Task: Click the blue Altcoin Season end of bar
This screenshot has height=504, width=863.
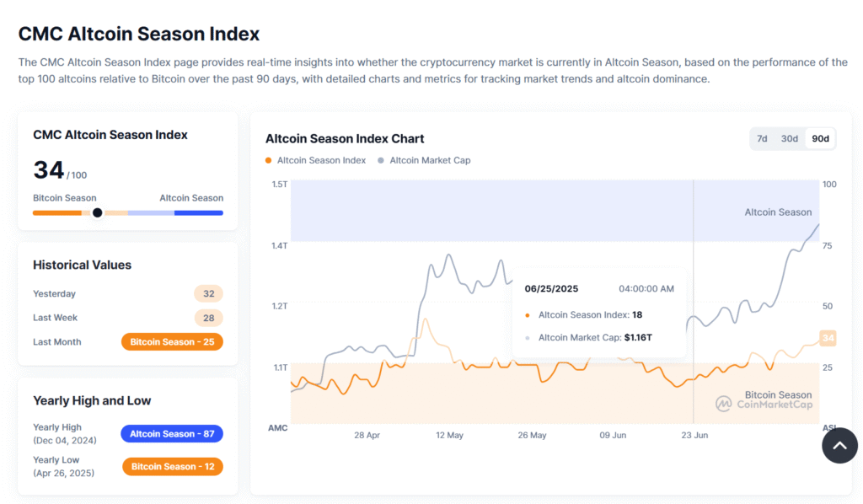Action: (x=199, y=213)
